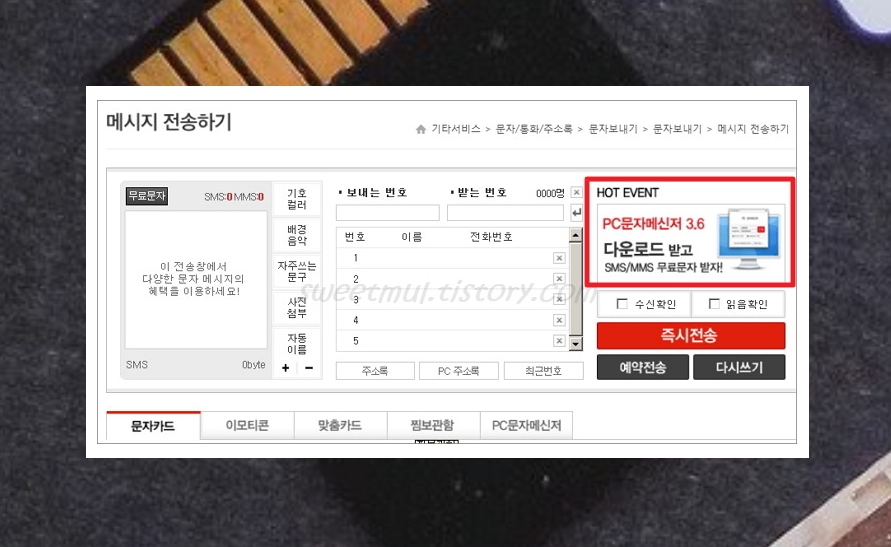Viewport: 891px width, 547px height.
Task: Click the 받는 번호 input field
Action: pyautogui.click(x=505, y=213)
